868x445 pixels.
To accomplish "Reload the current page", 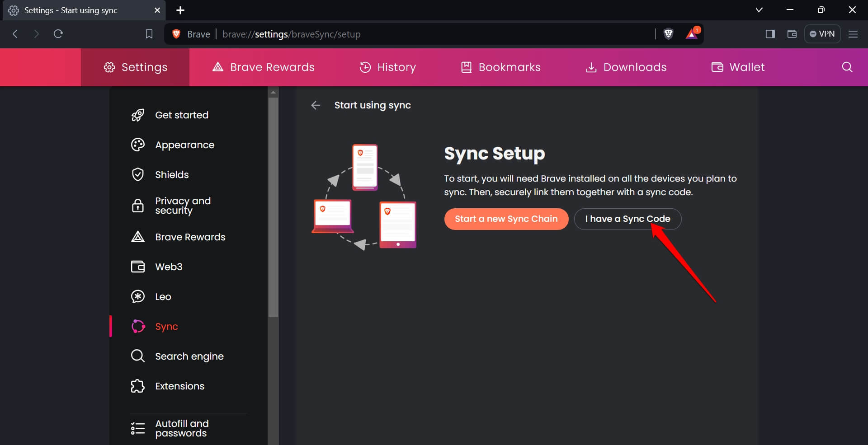I will (x=58, y=34).
